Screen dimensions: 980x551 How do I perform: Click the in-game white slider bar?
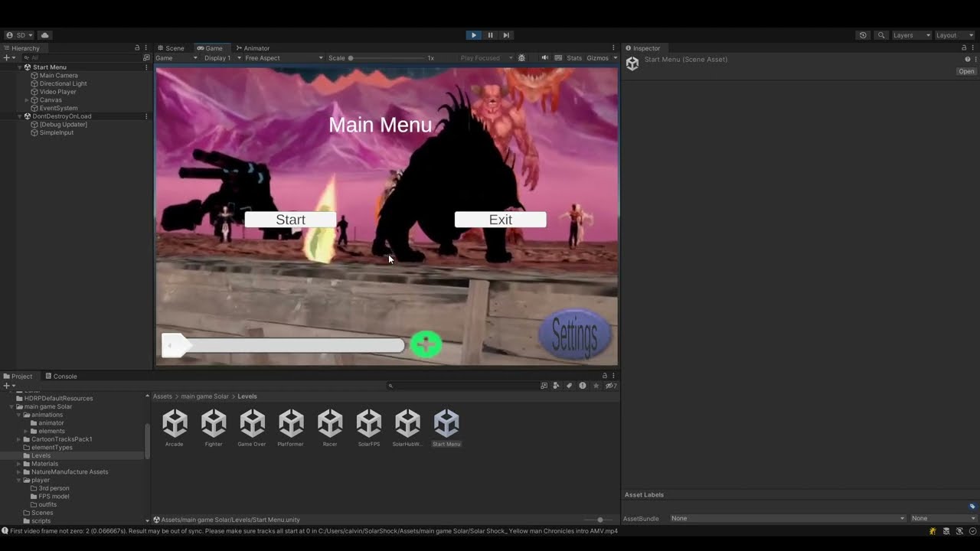pos(283,345)
